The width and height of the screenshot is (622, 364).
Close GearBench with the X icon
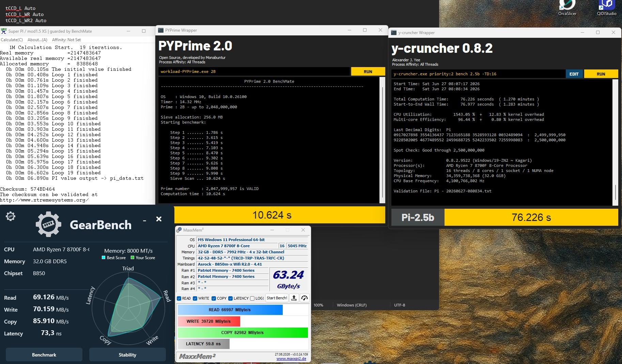(x=159, y=219)
